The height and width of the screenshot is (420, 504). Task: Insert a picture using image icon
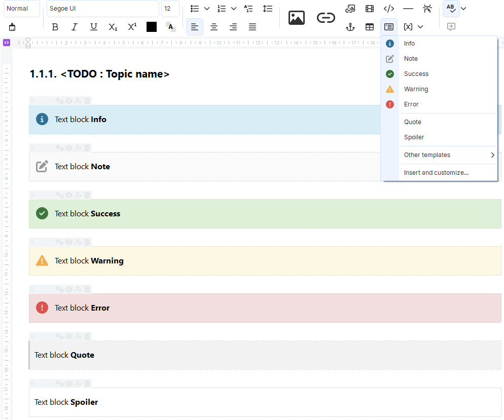coord(296,18)
